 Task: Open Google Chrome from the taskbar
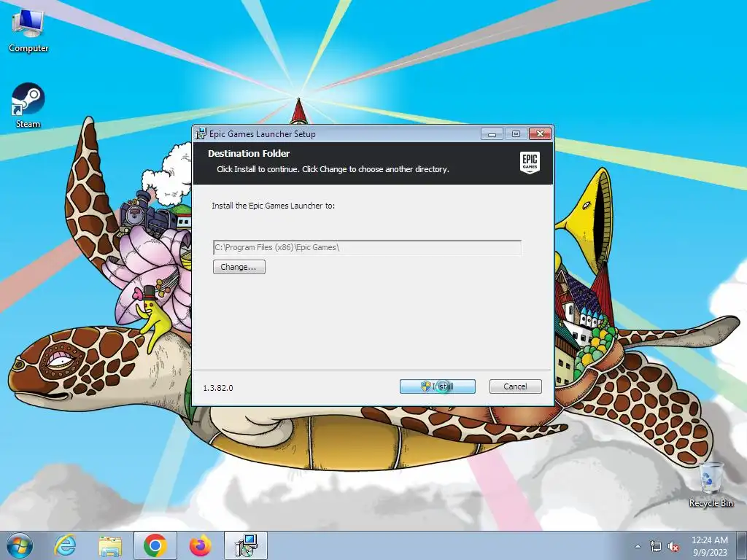155,545
